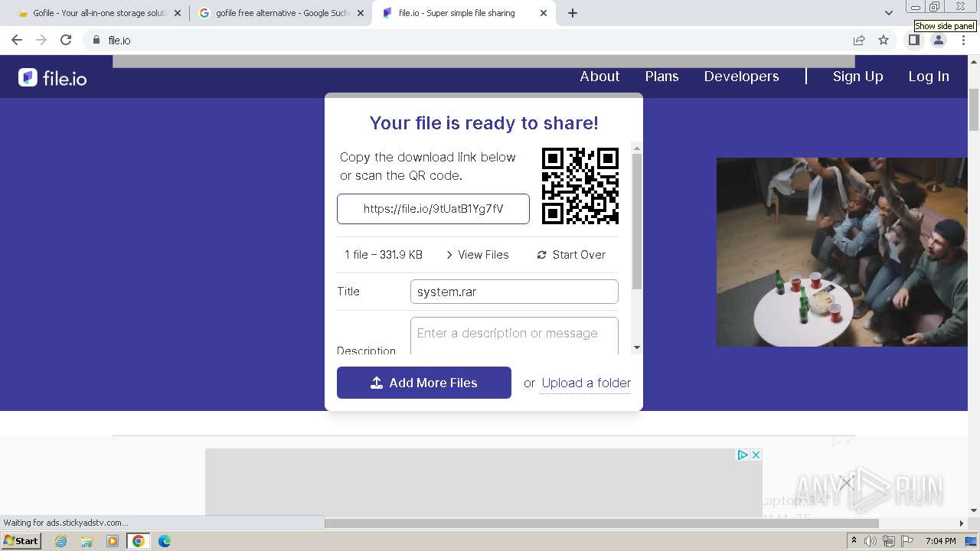The height and width of the screenshot is (551, 980).
Task: Open the tab search dropdown arrow
Action: tap(888, 13)
